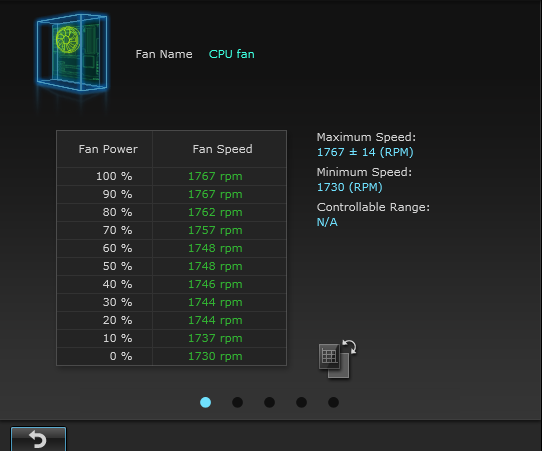
Task: Go to the third page dot
Action: [x=269, y=402]
